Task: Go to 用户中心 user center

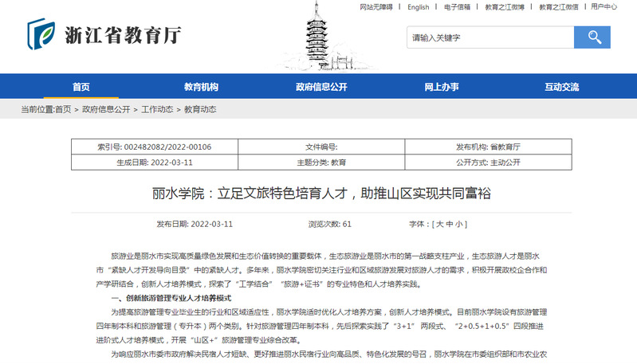Action: pyautogui.click(x=604, y=7)
